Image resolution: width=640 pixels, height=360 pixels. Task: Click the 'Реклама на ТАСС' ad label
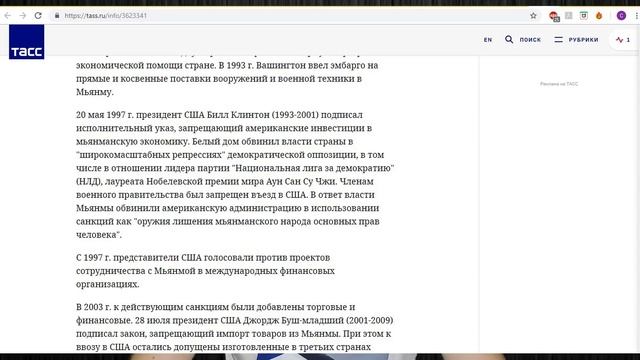[559, 84]
